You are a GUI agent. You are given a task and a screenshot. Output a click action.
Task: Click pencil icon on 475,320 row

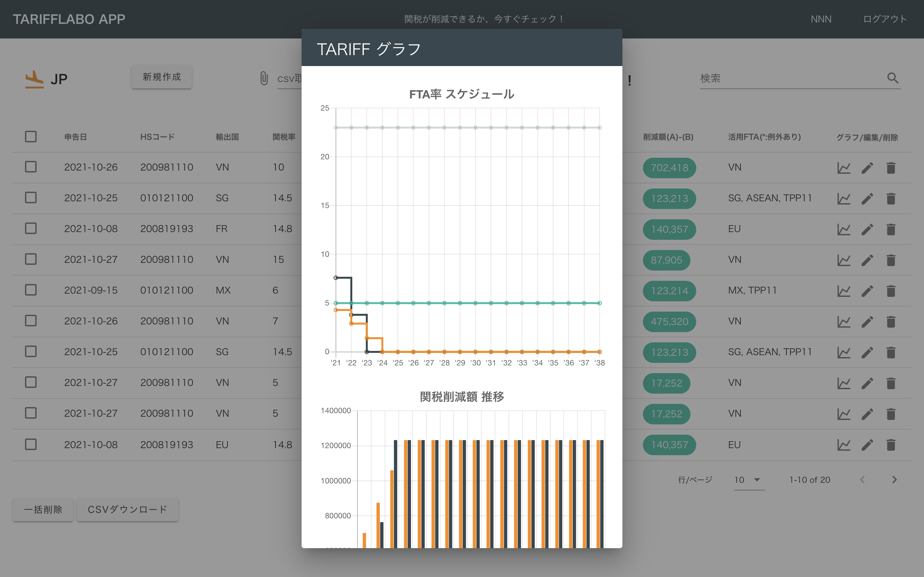coord(867,322)
